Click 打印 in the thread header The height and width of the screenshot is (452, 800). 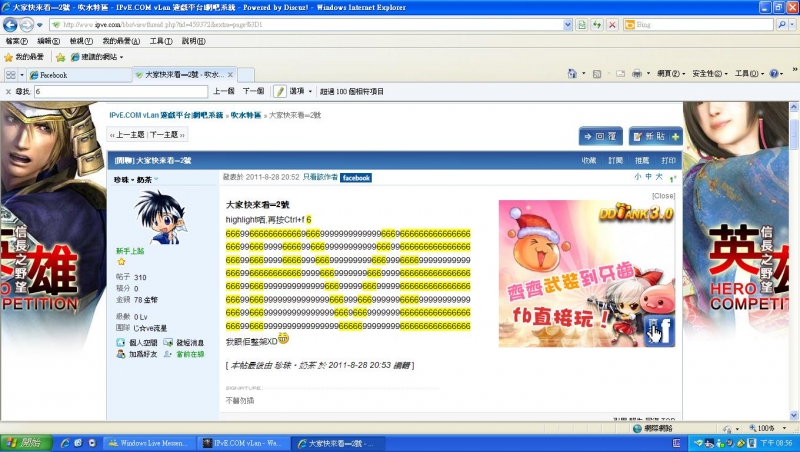[x=668, y=161]
